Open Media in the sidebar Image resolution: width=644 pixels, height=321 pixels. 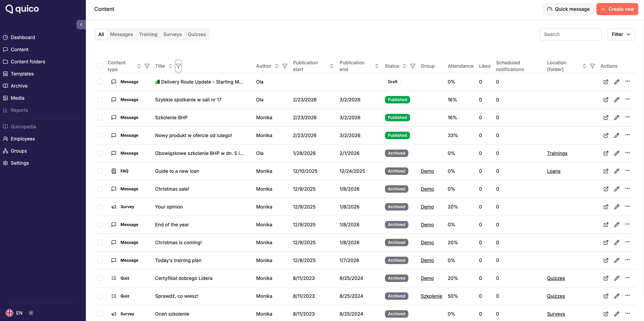click(18, 98)
